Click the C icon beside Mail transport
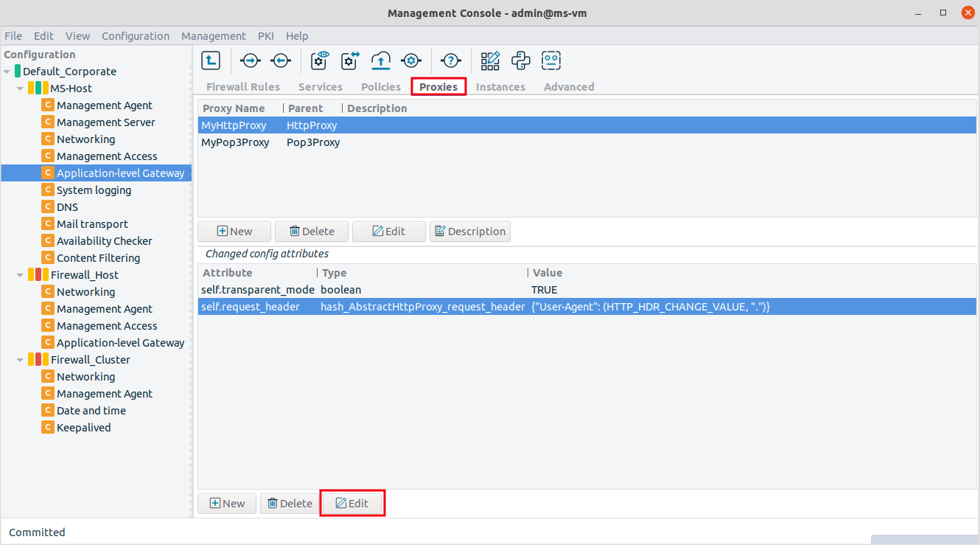The width and height of the screenshot is (980, 545). [48, 224]
